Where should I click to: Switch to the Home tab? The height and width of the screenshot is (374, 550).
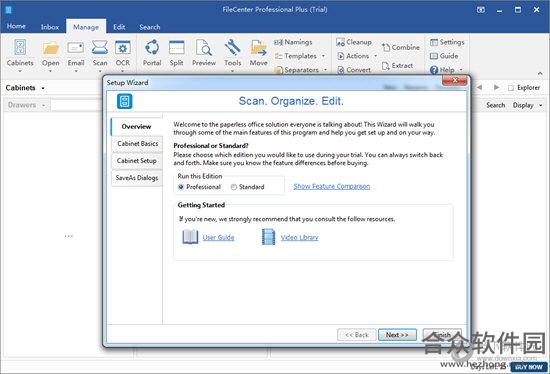click(x=16, y=26)
